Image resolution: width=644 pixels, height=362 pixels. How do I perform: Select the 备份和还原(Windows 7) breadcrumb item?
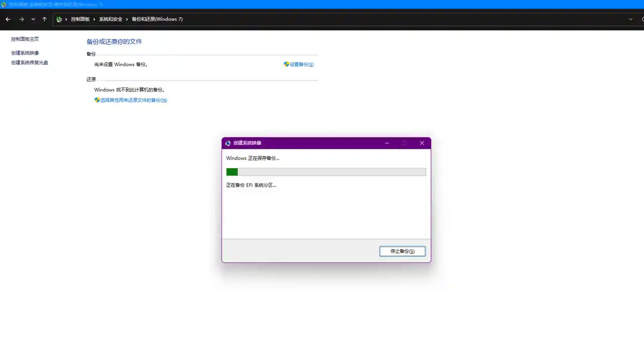pyautogui.click(x=157, y=19)
